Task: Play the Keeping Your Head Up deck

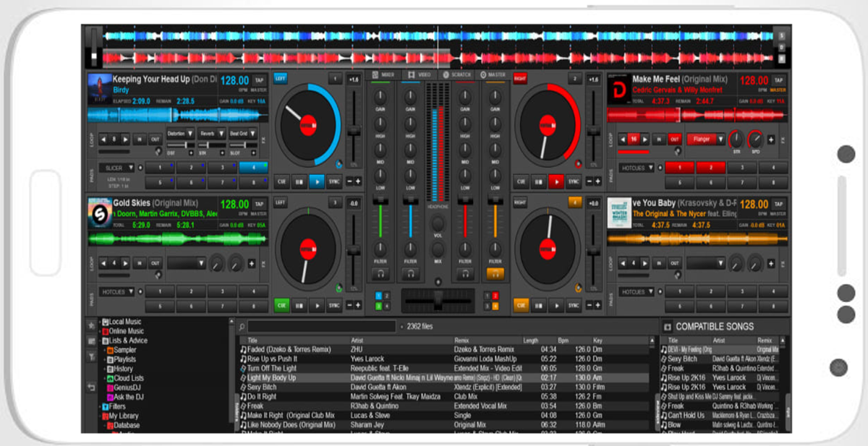Action: coord(316,182)
